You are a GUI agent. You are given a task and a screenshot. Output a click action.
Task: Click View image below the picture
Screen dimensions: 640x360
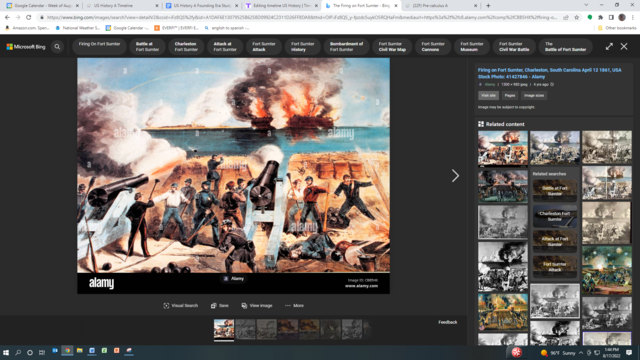pos(257,305)
